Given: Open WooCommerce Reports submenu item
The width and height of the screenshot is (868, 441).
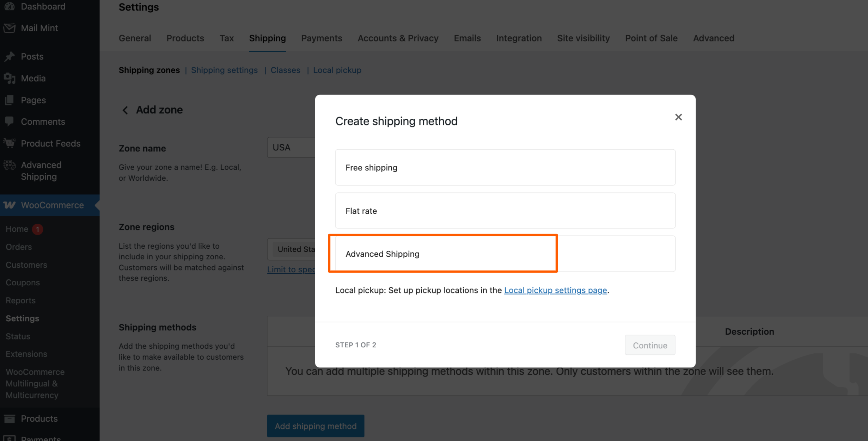Looking at the screenshot, I should (20, 300).
